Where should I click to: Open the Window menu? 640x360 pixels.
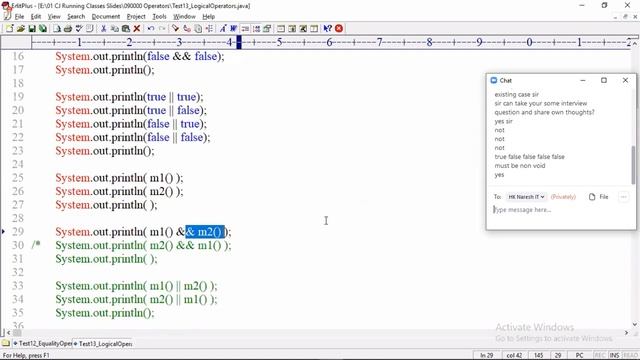[184, 17]
